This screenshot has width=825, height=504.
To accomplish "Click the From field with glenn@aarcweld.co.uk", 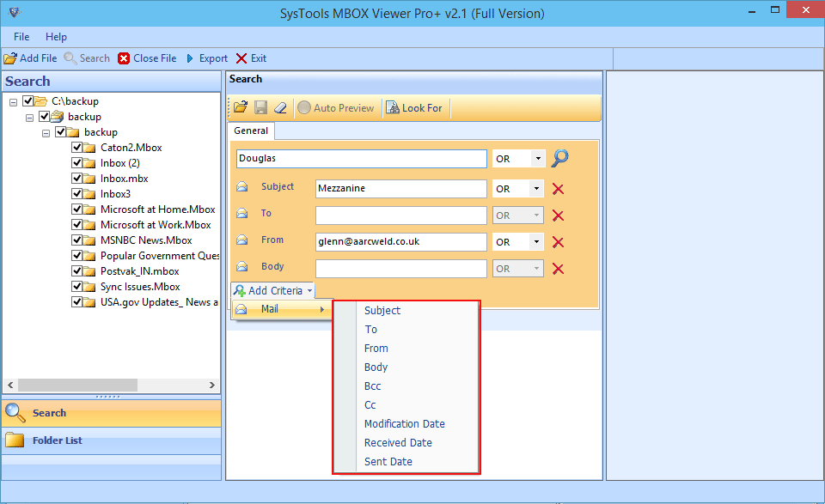I will tap(401, 242).
